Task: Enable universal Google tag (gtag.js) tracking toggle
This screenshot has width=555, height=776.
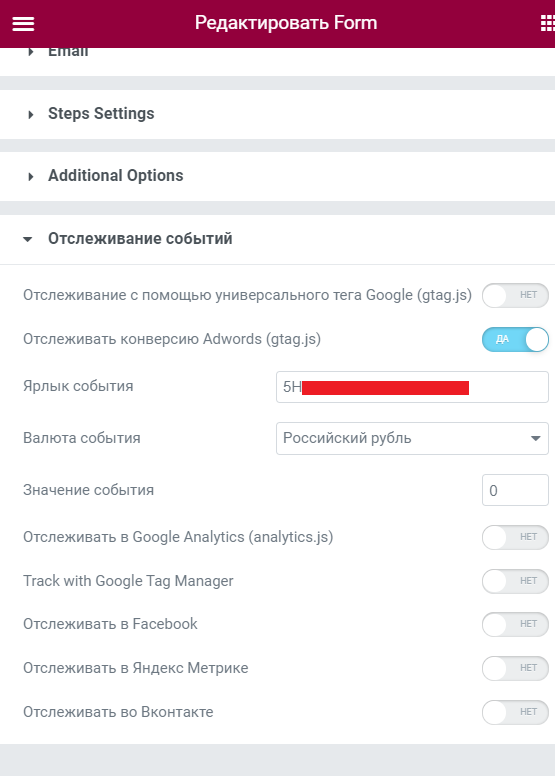Action: [x=515, y=295]
